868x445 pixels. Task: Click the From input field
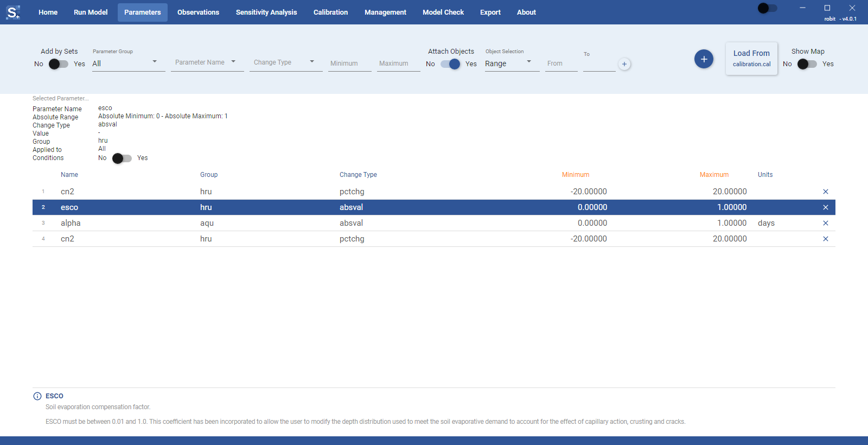coord(561,63)
